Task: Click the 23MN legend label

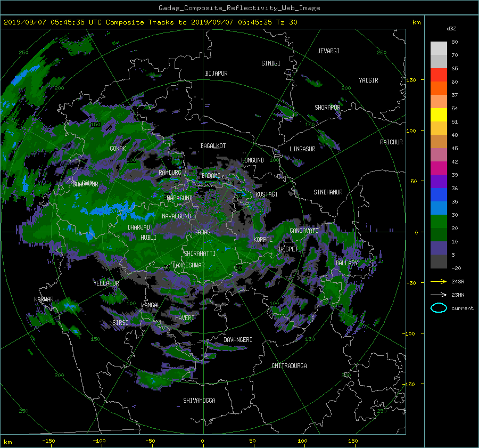Action: [458, 295]
